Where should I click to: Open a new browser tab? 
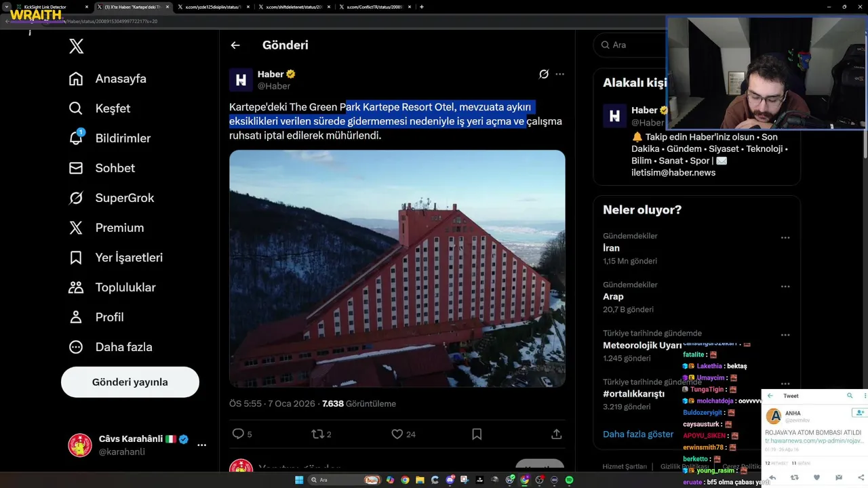422,7
